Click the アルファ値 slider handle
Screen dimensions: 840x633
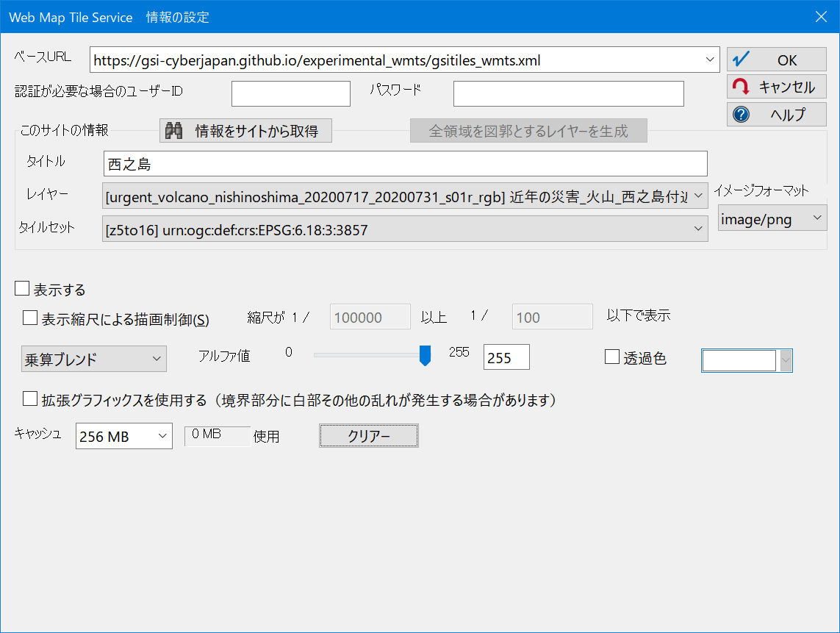(x=425, y=356)
